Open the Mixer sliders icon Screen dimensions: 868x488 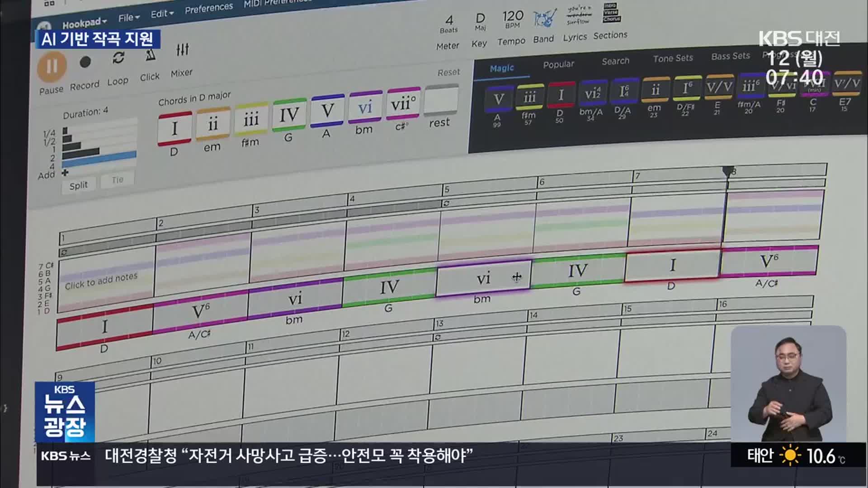pyautogui.click(x=183, y=50)
